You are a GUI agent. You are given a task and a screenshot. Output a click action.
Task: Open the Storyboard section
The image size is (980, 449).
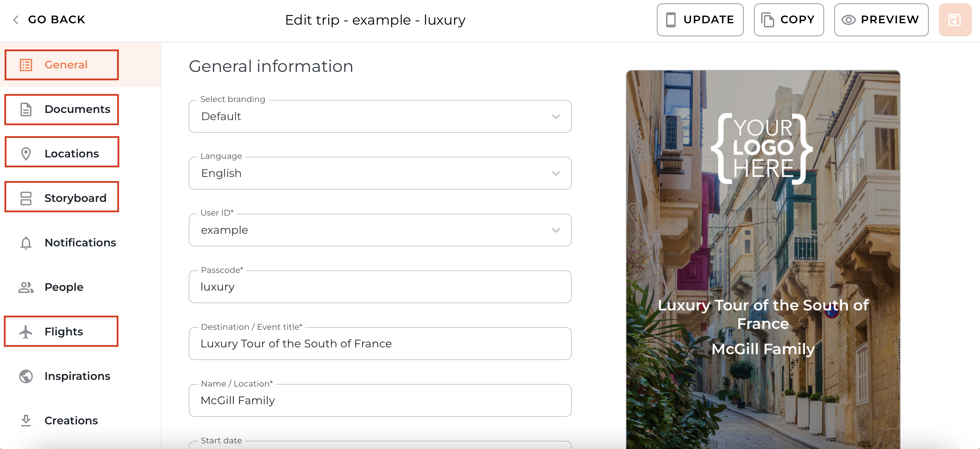point(62,198)
